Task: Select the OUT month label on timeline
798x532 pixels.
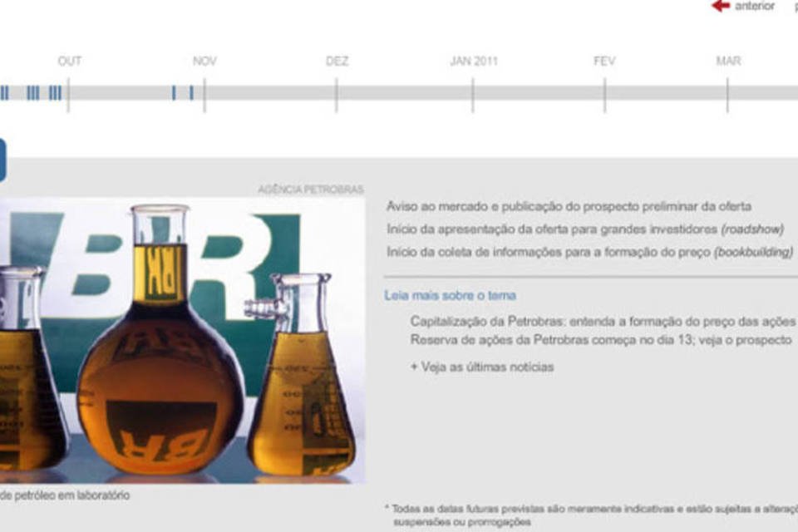Action: (70, 61)
